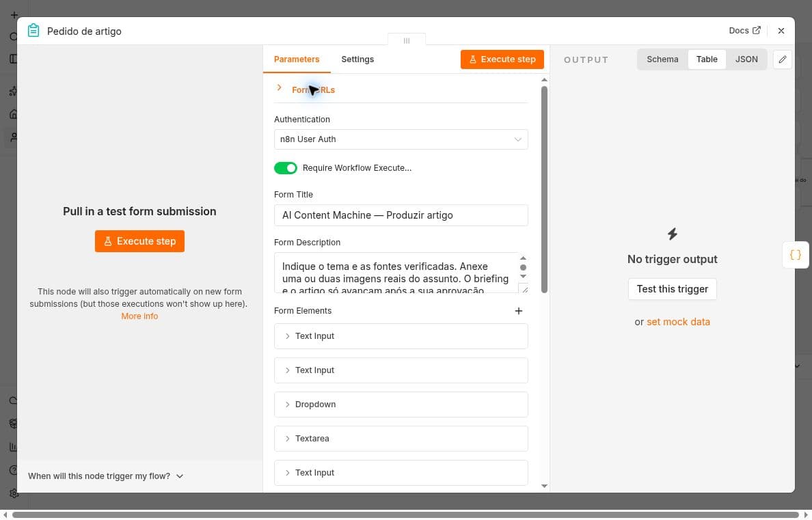The image size is (812, 520).
Task: Click the Form Description scroll up arrow
Action: [523, 258]
